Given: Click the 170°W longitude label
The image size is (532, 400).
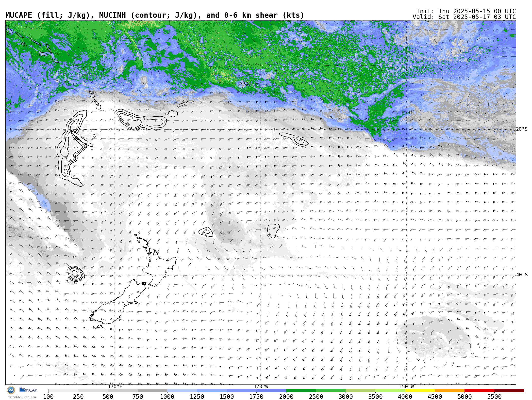Looking at the screenshot, I should (x=261, y=387).
